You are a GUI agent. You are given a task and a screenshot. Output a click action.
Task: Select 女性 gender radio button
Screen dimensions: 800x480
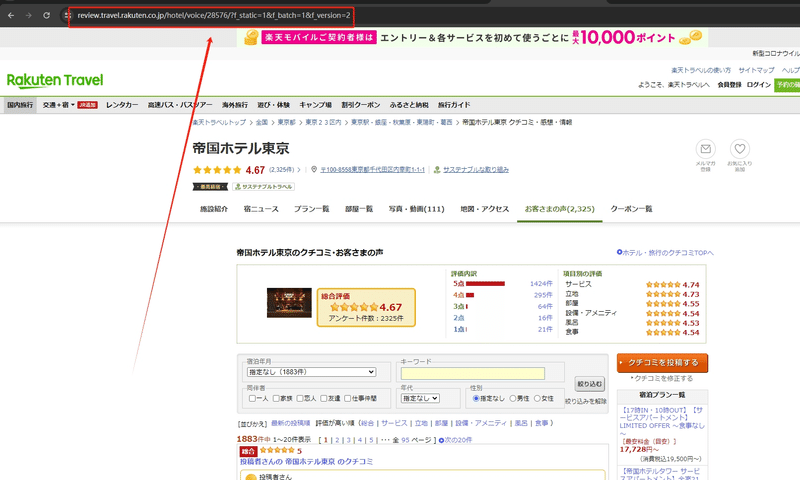pyautogui.click(x=537, y=398)
